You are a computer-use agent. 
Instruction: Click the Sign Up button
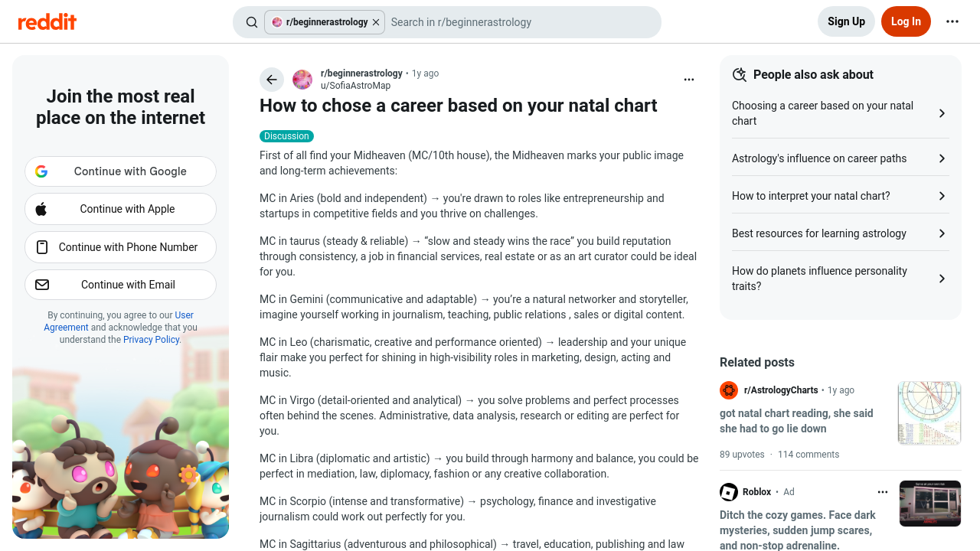[846, 21]
